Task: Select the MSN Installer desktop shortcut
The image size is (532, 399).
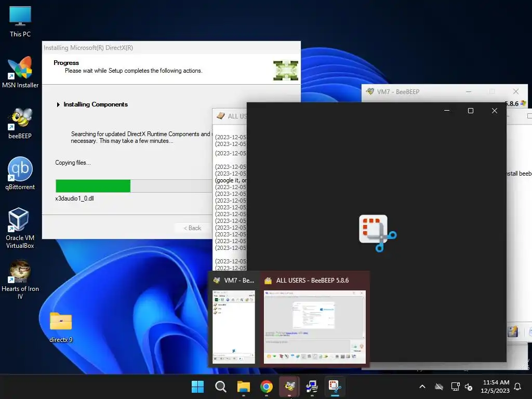Action: (20, 72)
